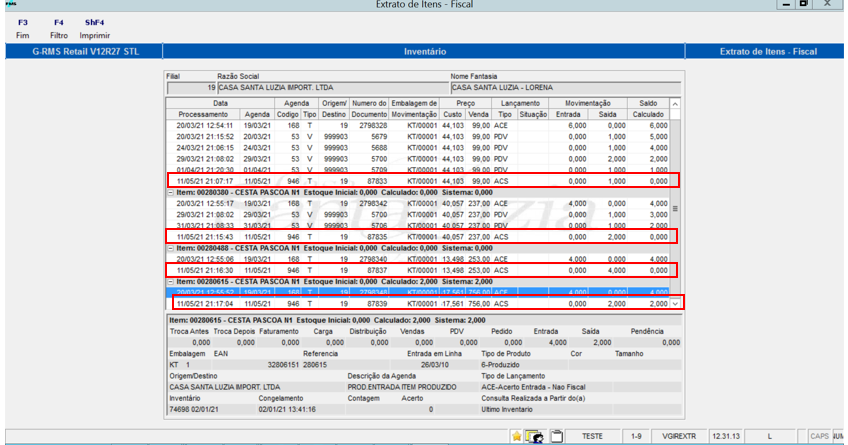Collapse the Item 00280380 CESTA PASCOA group
Screen dimensions: 848x445
point(170,192)
